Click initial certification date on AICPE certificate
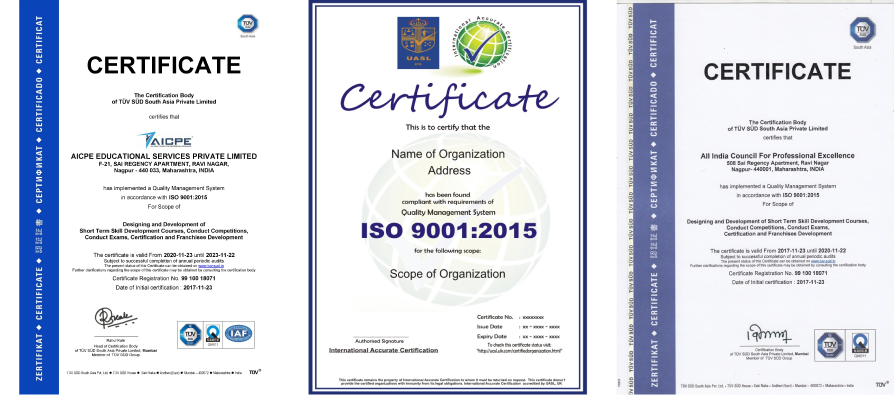Image resolution: width=894 pixels, height=395 pixels. point(164,288)
